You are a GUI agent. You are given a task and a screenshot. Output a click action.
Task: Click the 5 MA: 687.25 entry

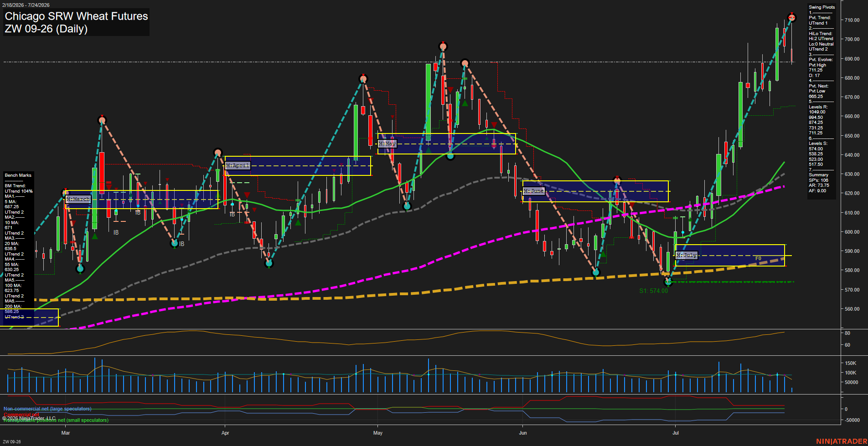pos(12,204)
